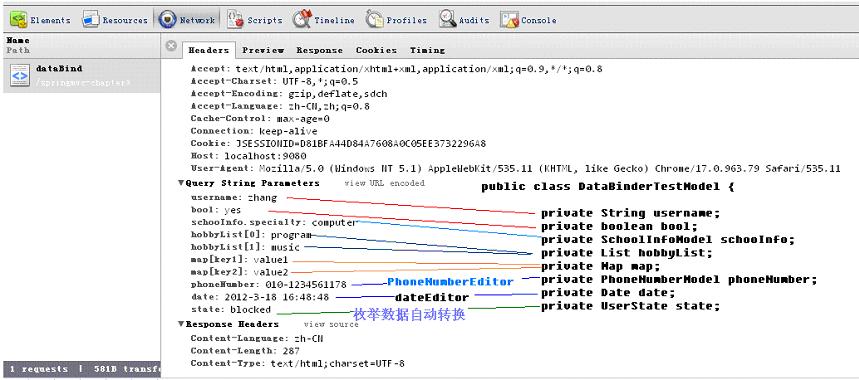Click the phoneNumber: 010-1234561178 parameter
The width and height of the screenshot is (859, 380).
268,284
